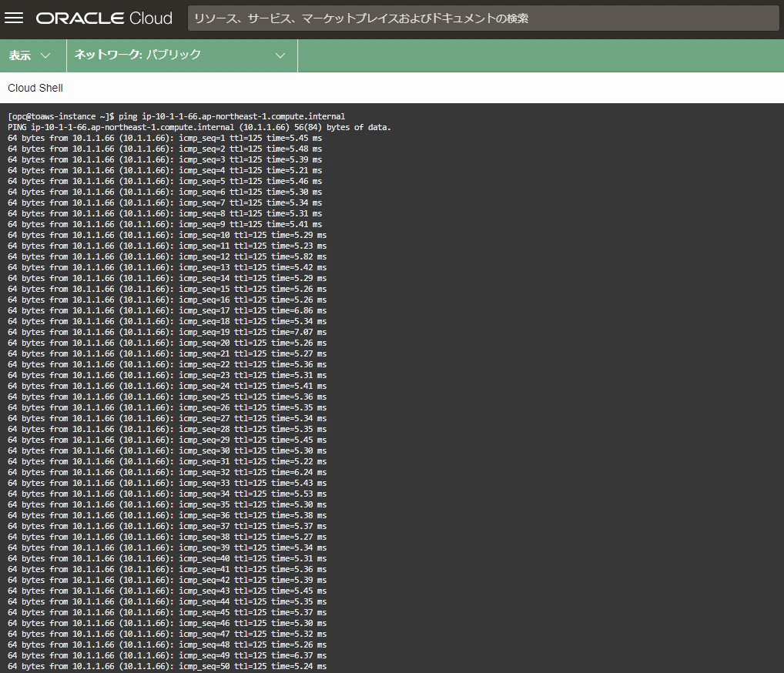
Task: Click the Cloud Shell title
Action: 35,88
